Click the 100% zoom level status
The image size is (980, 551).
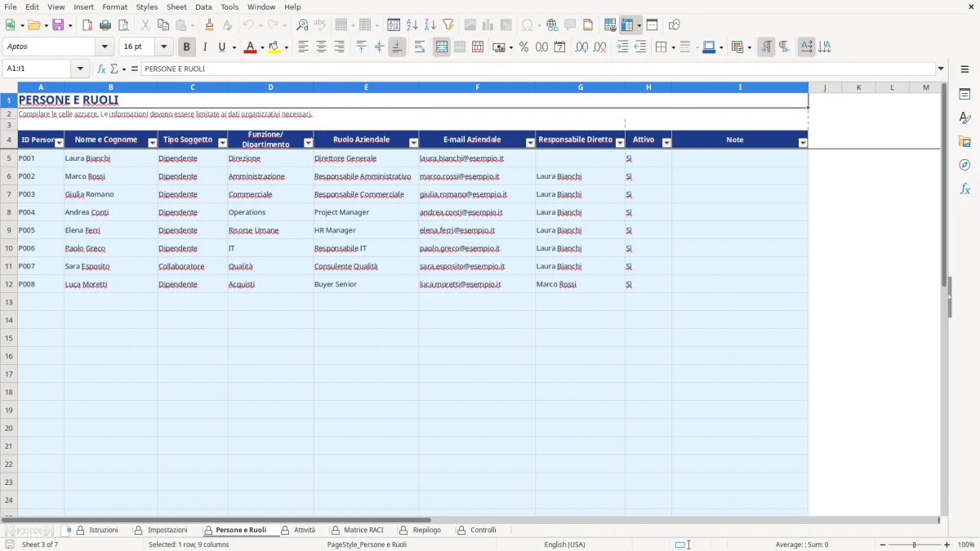pos(966,544)
